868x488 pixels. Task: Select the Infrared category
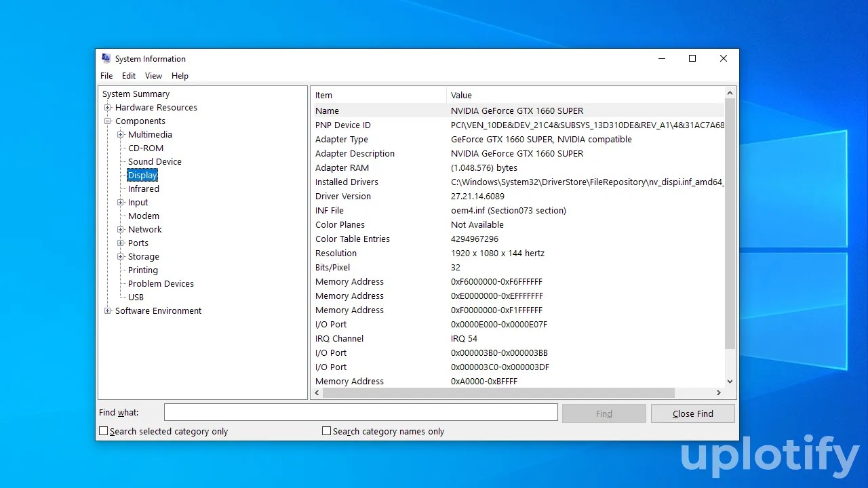click(x=144, y=189)
